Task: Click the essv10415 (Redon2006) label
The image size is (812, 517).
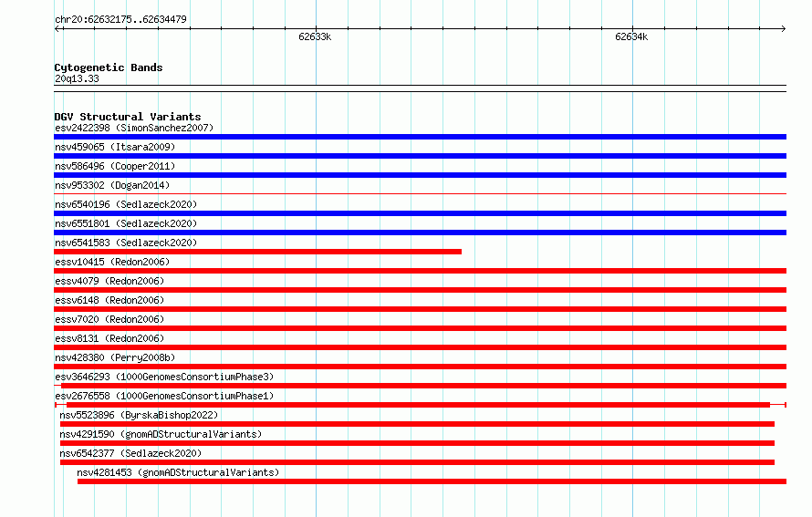Action: coord(112,262)
